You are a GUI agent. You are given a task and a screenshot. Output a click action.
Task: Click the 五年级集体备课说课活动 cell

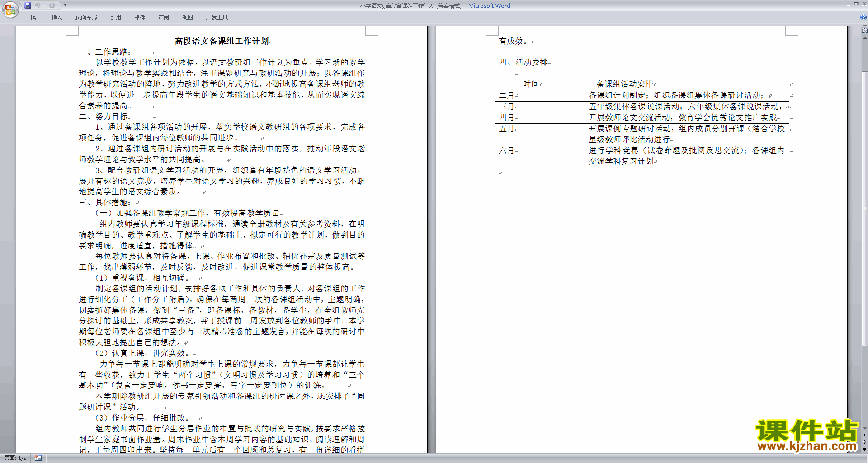click(687, 107)
